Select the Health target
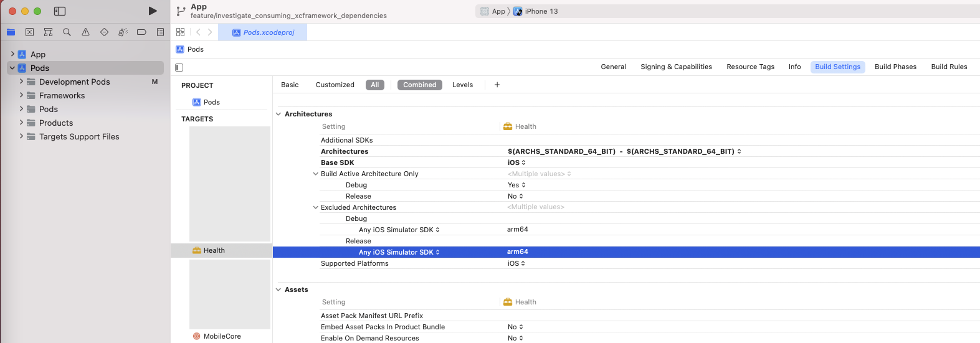Viewport: 980px width, 343px height. click(221, 250)
